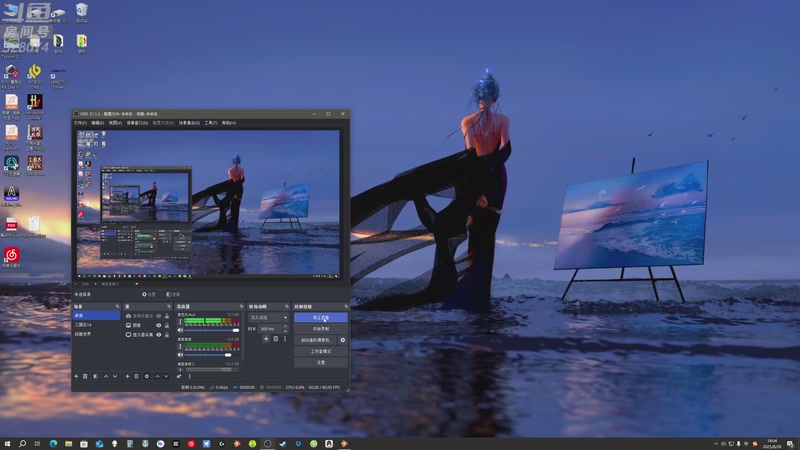
Task: Open source properties gear in Sources dock
Action: [147, 377]
